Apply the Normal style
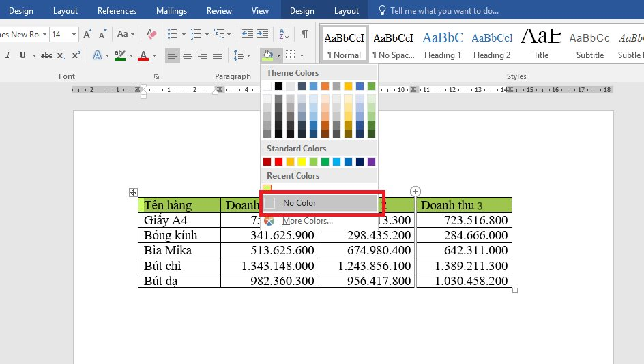 click(345, 44)
